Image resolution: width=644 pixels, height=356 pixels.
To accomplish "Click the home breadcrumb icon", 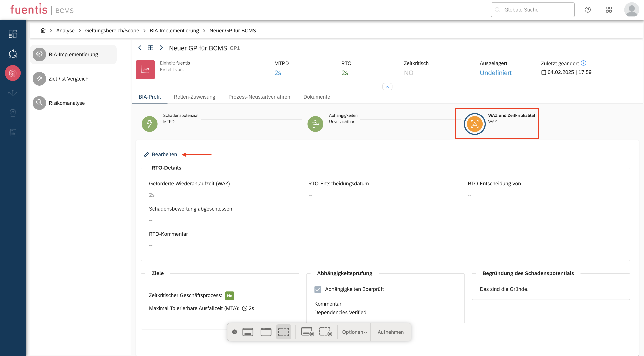I will tap(43, 30).
